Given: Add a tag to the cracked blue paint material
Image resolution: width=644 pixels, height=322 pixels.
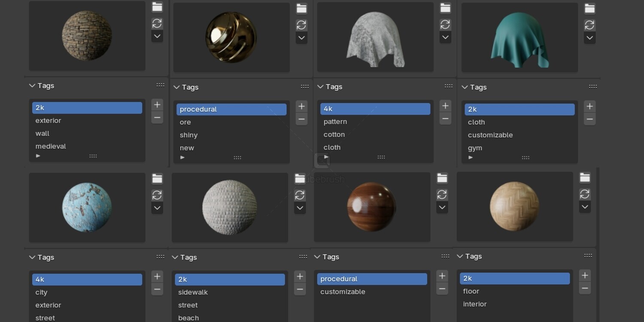Looking at the screenshot, I should tap(157, 277).
